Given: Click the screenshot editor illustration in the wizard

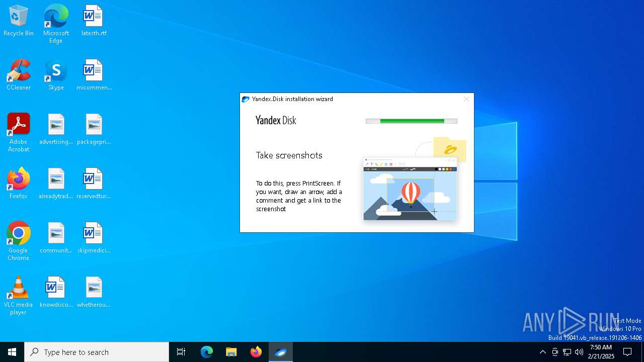Looking at the screenshot, I should coord(410,189).
